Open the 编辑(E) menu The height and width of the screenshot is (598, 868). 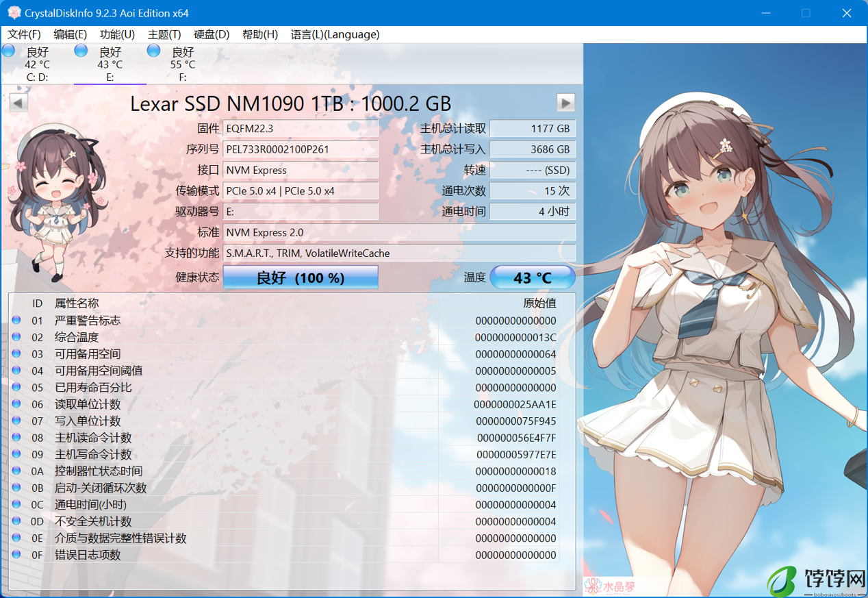71,34
